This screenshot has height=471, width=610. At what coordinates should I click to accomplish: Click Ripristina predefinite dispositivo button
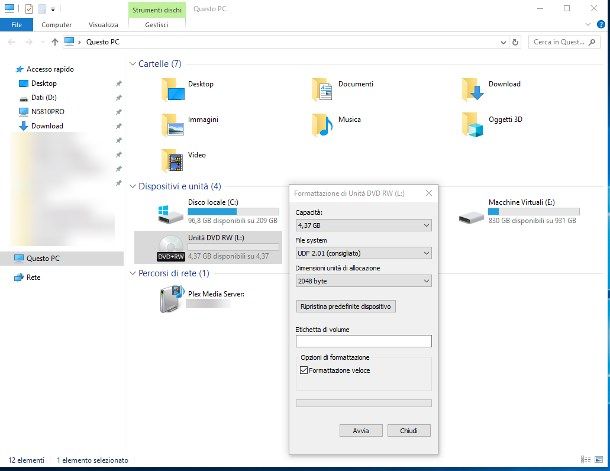click(x=345, y=306)
